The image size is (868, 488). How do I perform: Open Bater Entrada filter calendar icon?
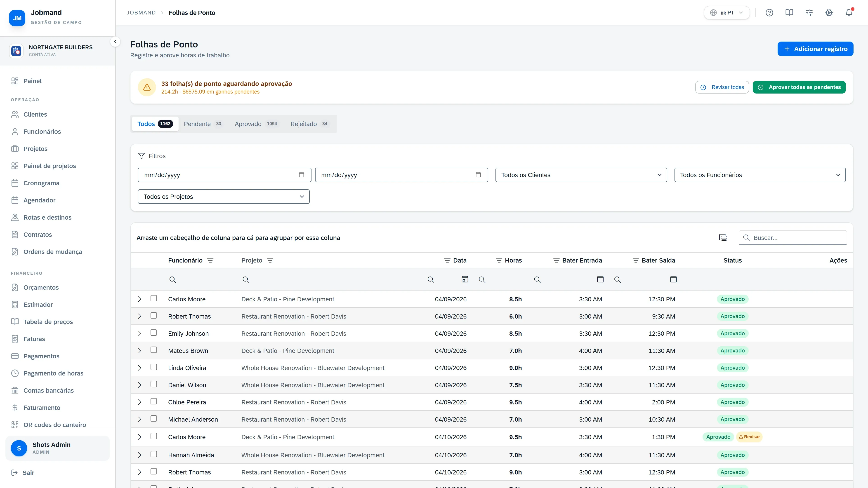click(600, 279)
